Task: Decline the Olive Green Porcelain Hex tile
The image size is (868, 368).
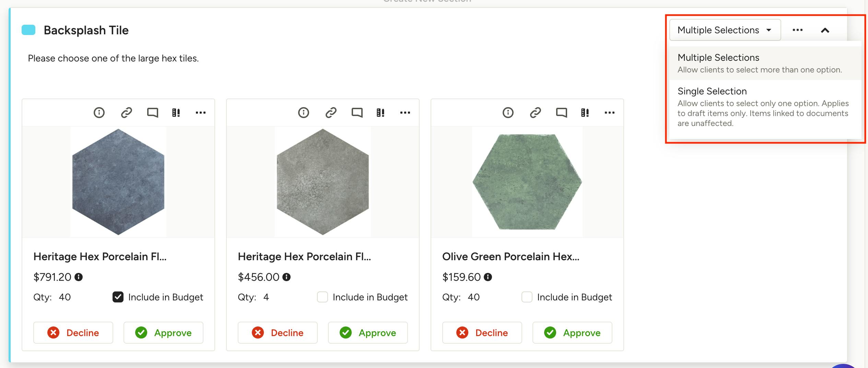Action: point(482,333)
